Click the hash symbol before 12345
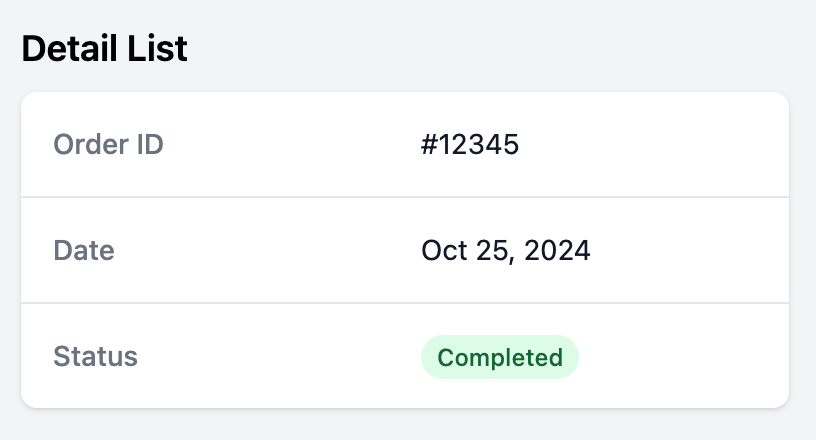The width and height of the screenshot is (816, 440). 429,144
